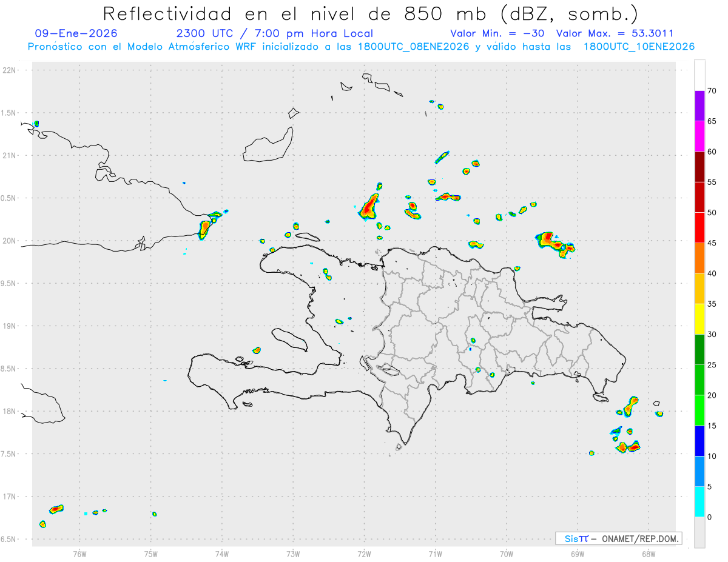Click the colorbar tick label '35'
Image resolution: width=728 pixels, height=562 pixels.
(712, 304)
